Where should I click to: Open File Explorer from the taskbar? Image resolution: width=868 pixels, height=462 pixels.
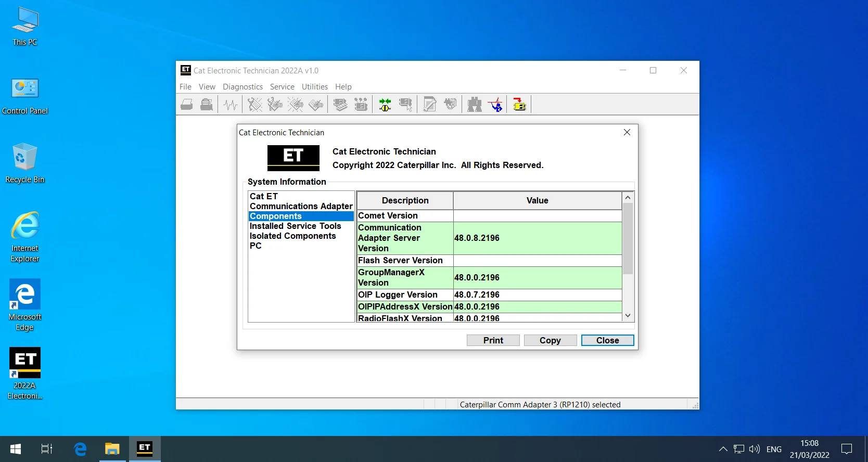coord(112,448)
